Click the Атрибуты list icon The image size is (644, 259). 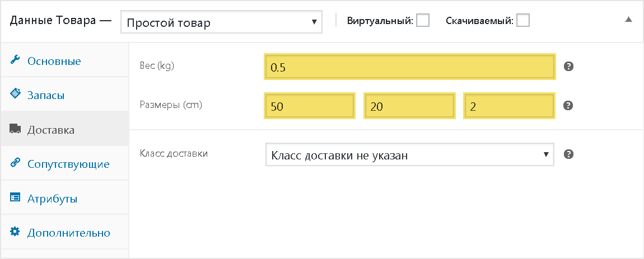coord(15,198)
